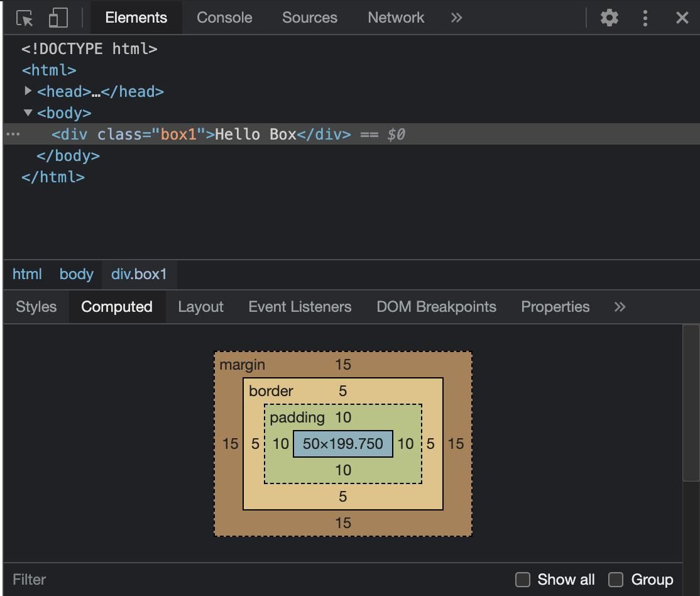Image resolution: width=700 pixels, height=596 pixels.
Task: Select the inspect element cursor icon
Action: click(x=25, y=18)
